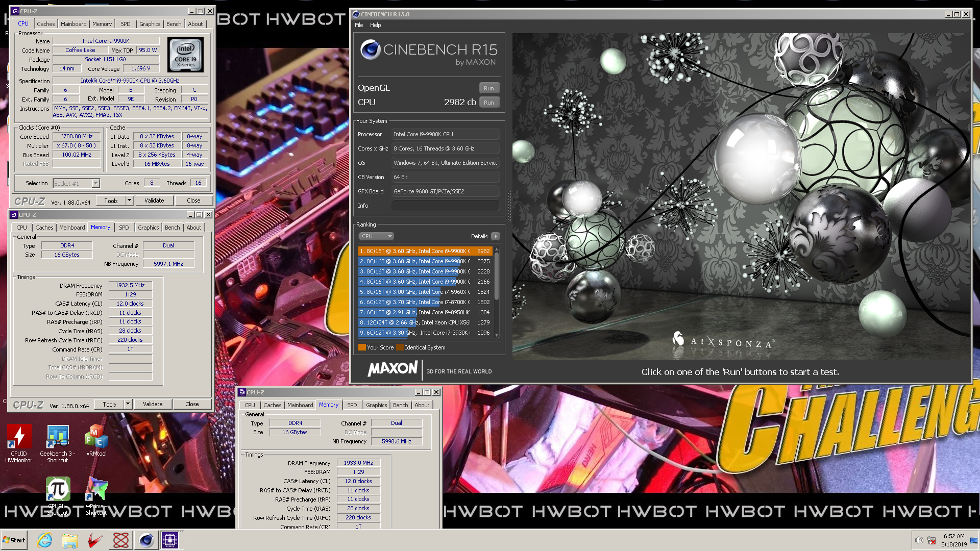Select i7-5960X ranking entry 1824

[425, 292]
